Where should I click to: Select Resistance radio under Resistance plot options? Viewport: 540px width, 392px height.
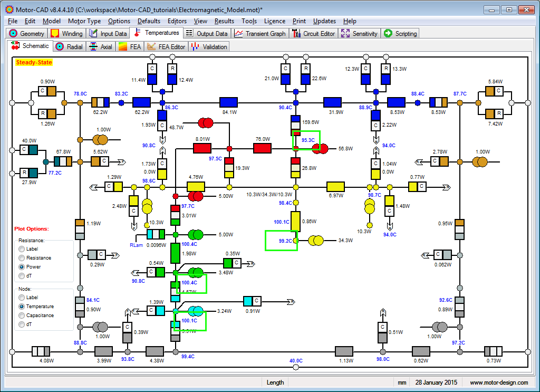[x=22, y=258]
